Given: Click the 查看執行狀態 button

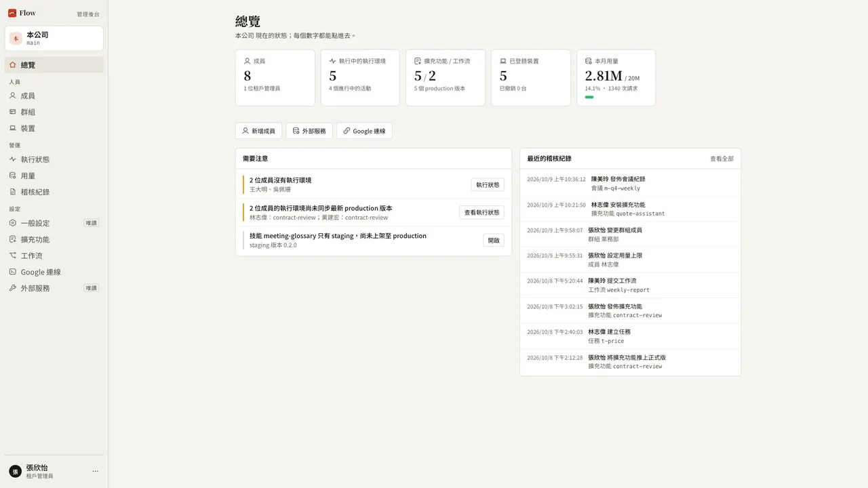Looking at the screenshot, I should point(481,212).
